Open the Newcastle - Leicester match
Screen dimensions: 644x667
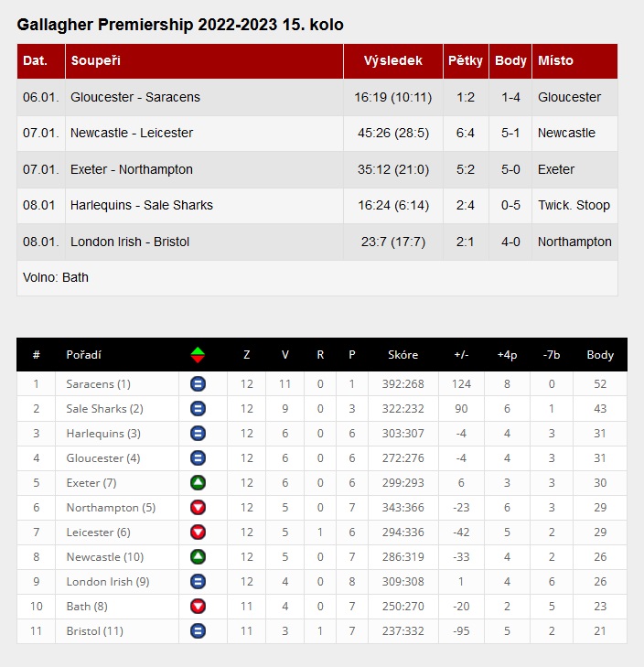pos(132,133)
